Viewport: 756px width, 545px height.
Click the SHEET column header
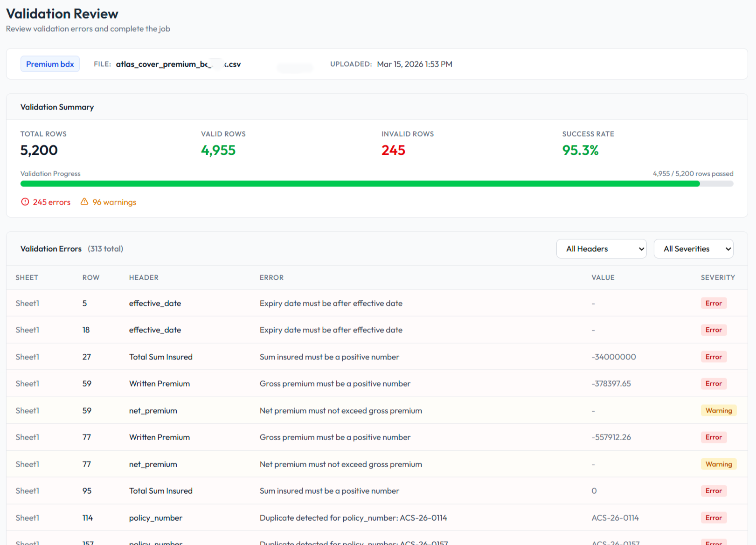click(27, 277)
